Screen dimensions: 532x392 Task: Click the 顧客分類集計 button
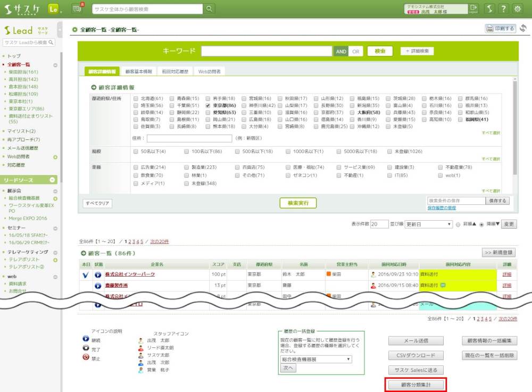click(415, 384)
